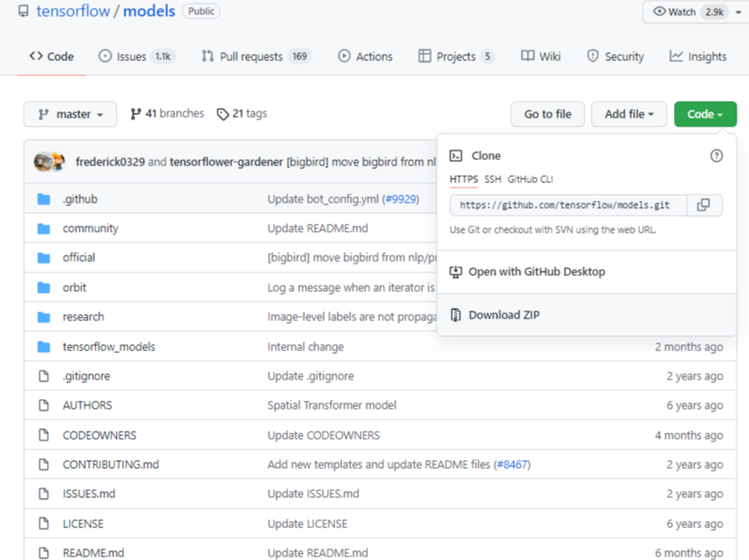Click the committer avatar image
The height and width of the screenshot is (560, 749).
pos(50,162)
